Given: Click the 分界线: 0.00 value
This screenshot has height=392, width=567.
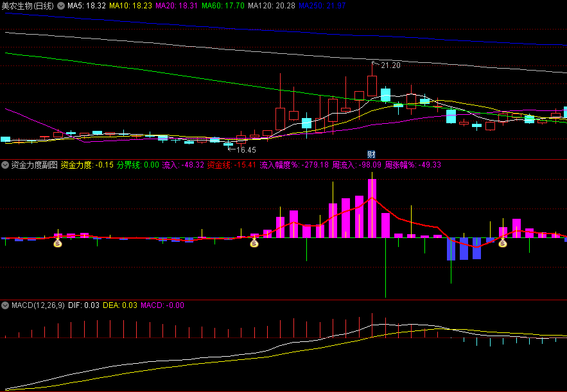Looking at the screenshot, I should pos(138,166).
